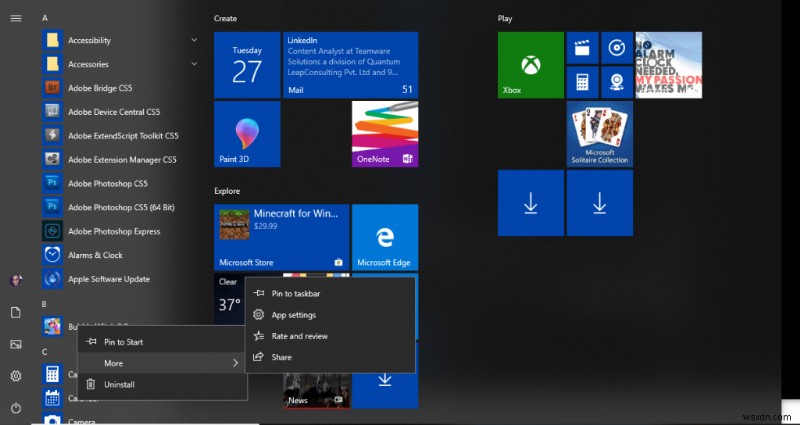The width and height of the screenshot is (800, 425).
Task: Click the user account avatar
Action: (16, 280)
